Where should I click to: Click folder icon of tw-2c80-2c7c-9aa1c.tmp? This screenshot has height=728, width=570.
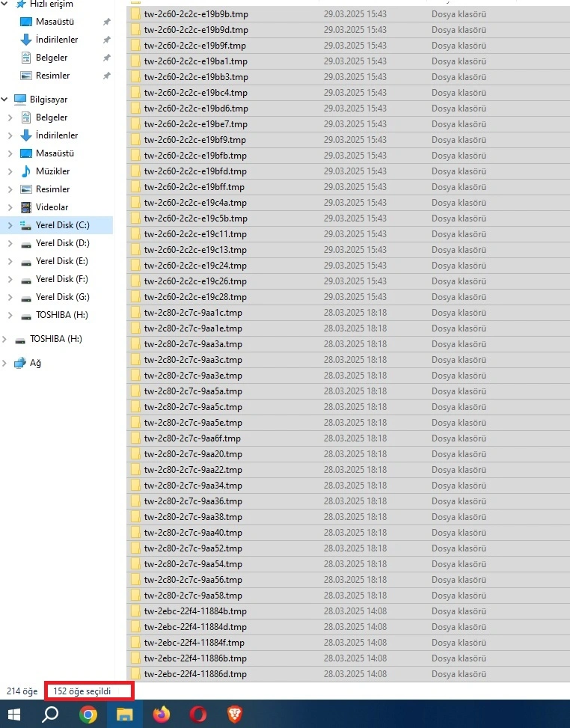tap(135, 313)
